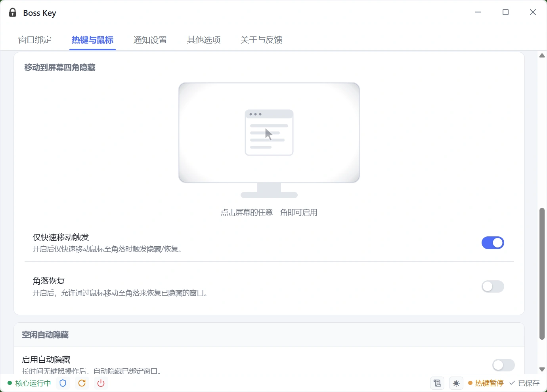Disable the 仅快速移动触发 switch
This screenshot has width=547, height=392.
(493, 243)
